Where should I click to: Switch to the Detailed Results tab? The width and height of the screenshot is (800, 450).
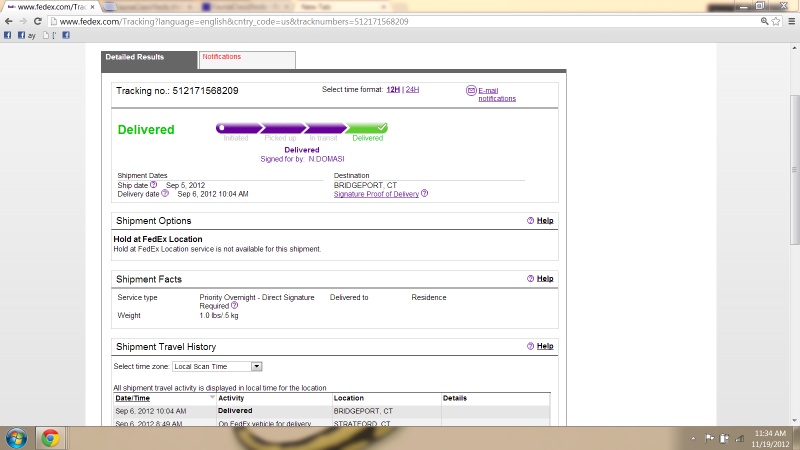pyautogui.click(x=149, y=60)
